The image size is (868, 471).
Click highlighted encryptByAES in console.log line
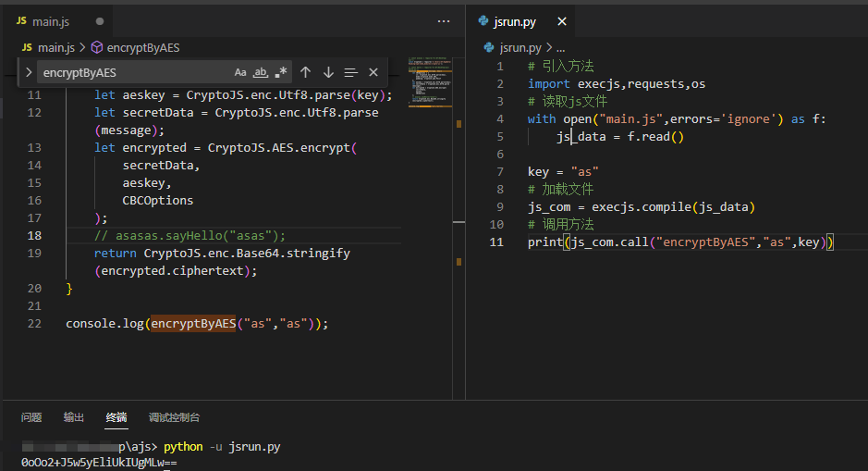194,324
